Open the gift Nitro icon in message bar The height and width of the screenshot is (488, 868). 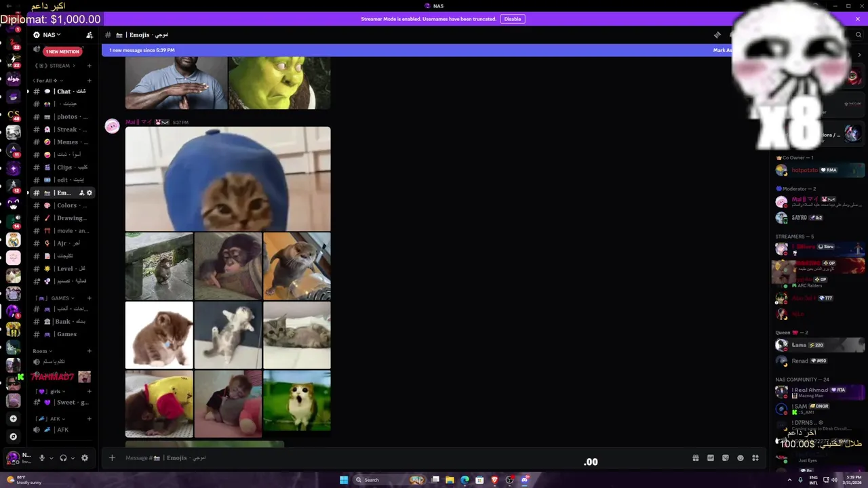tap(696, 458)
